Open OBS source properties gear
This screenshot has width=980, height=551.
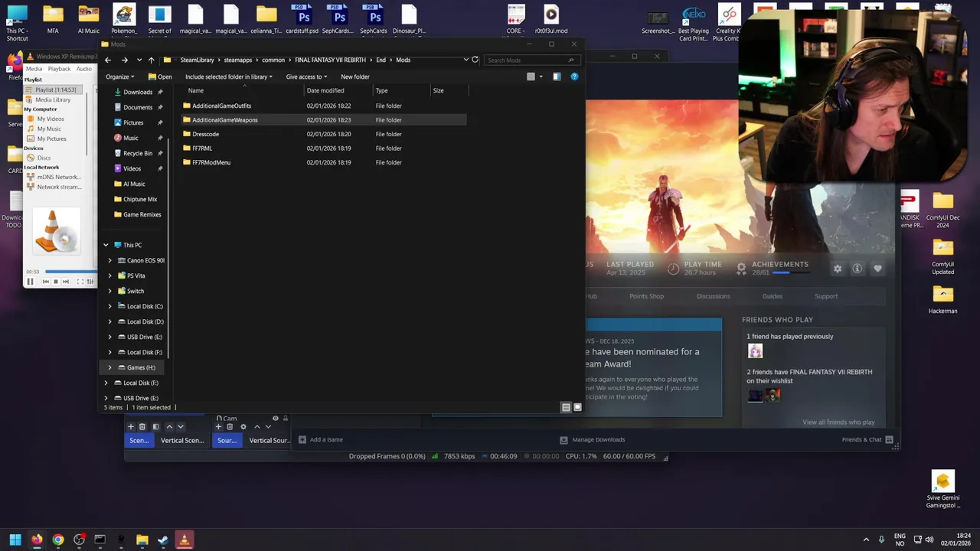(x=243, y=426)
